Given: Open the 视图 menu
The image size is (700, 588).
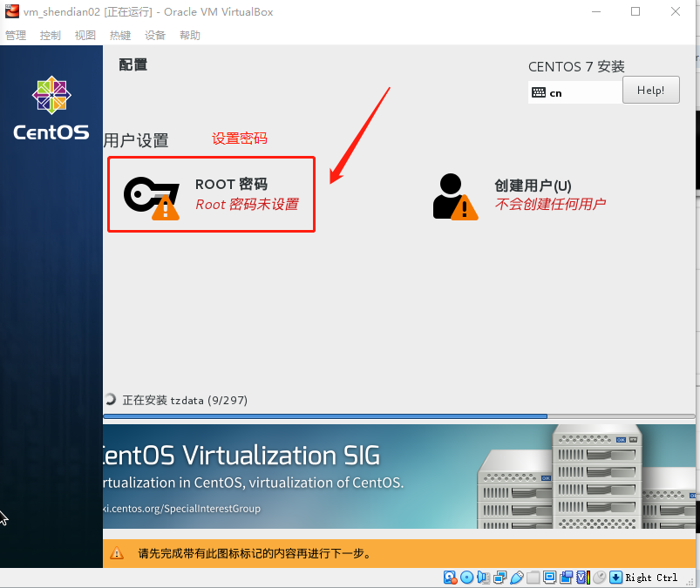Looking at the screenshot, I should 85,35.
